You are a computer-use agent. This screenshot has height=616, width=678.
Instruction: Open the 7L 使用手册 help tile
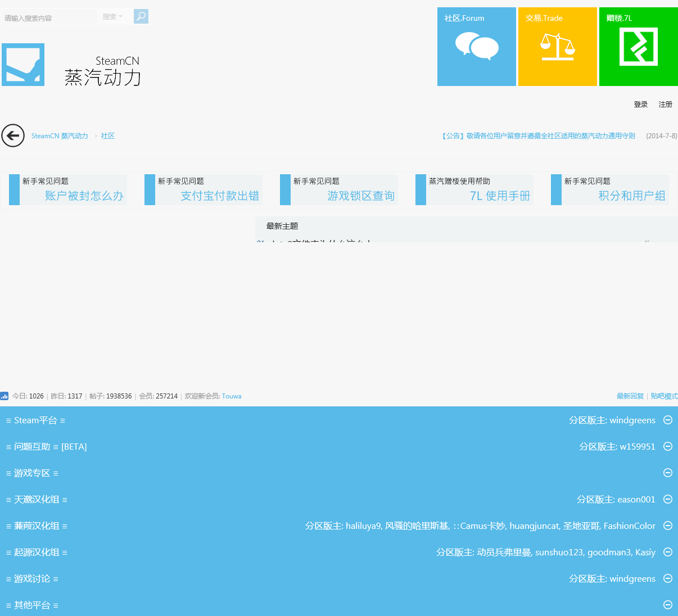coord(474,189)
